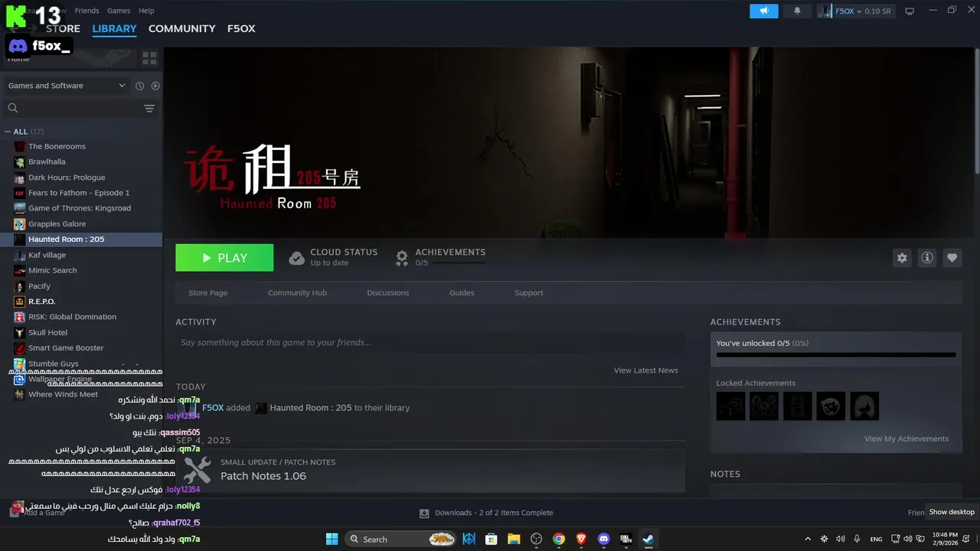Click the Pacify game icon
The height and width of the screenshot is (551, 980).
[19, 286]
